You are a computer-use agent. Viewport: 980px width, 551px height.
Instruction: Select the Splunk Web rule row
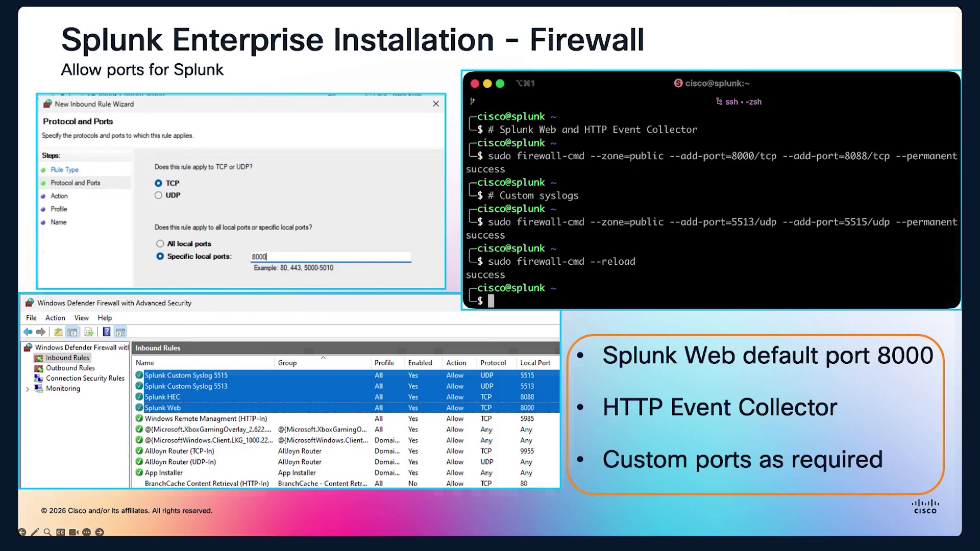click(x=346, y=408)
